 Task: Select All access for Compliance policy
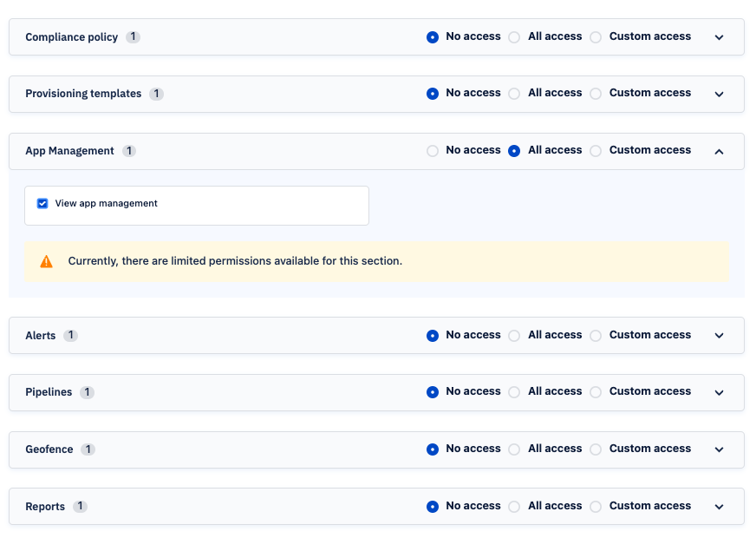click(513, 36)
